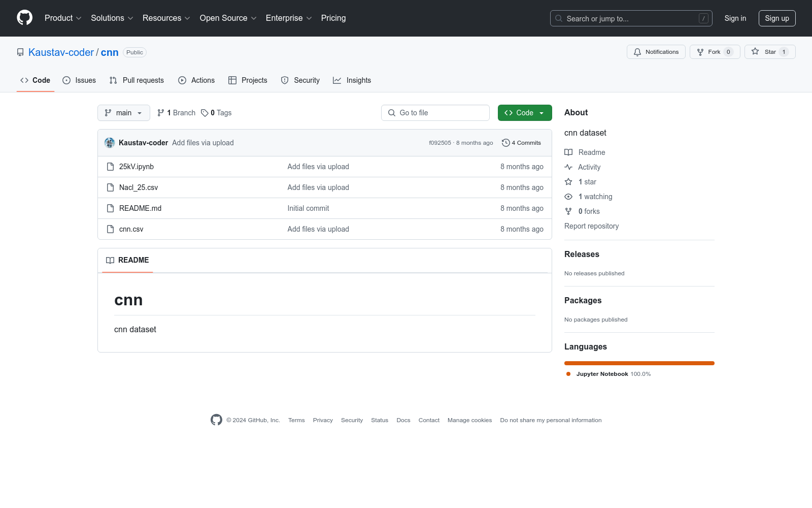The width and height of the screenshot is (812, 508).
Task: Click the Privacy link in footer
Action: 323,420
